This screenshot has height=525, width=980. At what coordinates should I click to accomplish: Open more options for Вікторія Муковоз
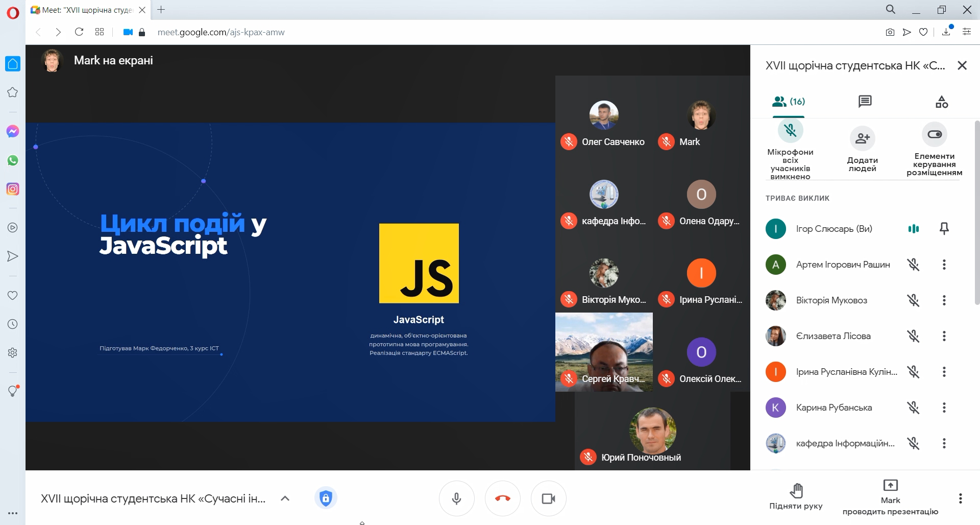(x=944, y=300)
